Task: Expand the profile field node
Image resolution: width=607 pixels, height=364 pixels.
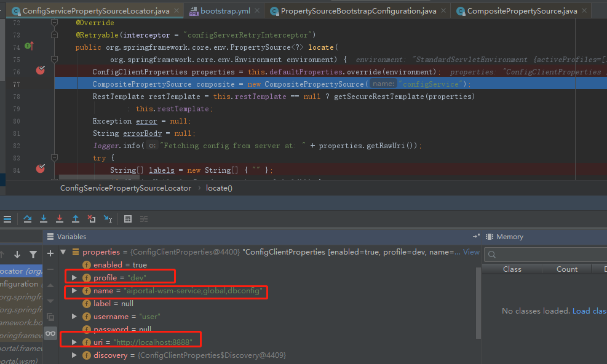Action: (x=74, y=278)
